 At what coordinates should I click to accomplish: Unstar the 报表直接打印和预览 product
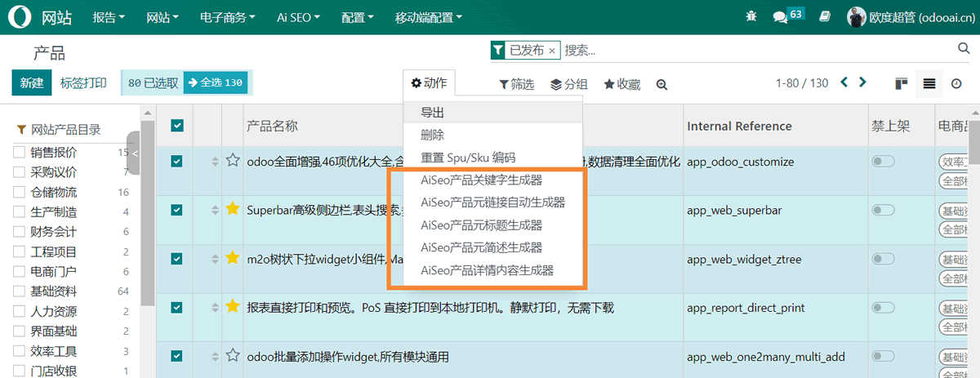click(233, 307)
